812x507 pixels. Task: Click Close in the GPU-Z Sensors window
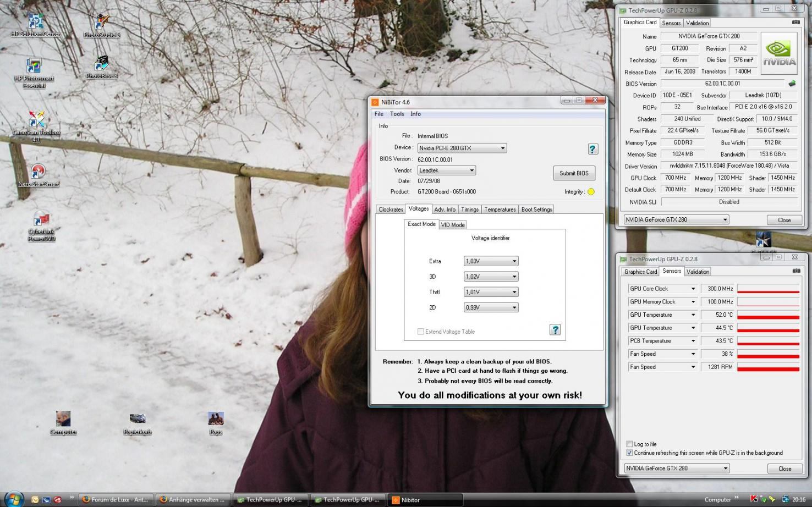click(x=785, y=469)
